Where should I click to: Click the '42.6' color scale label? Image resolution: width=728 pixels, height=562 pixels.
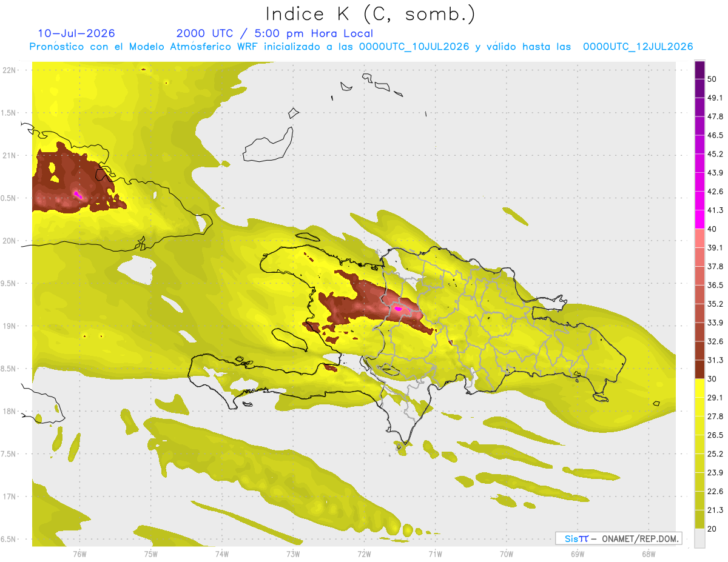point(716,192)
